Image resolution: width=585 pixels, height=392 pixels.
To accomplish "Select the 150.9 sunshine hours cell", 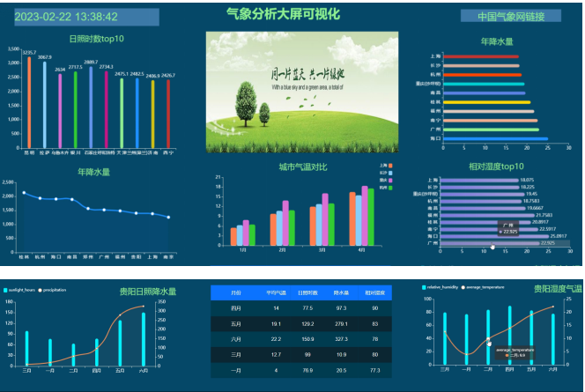I will (x=307, y=339).
